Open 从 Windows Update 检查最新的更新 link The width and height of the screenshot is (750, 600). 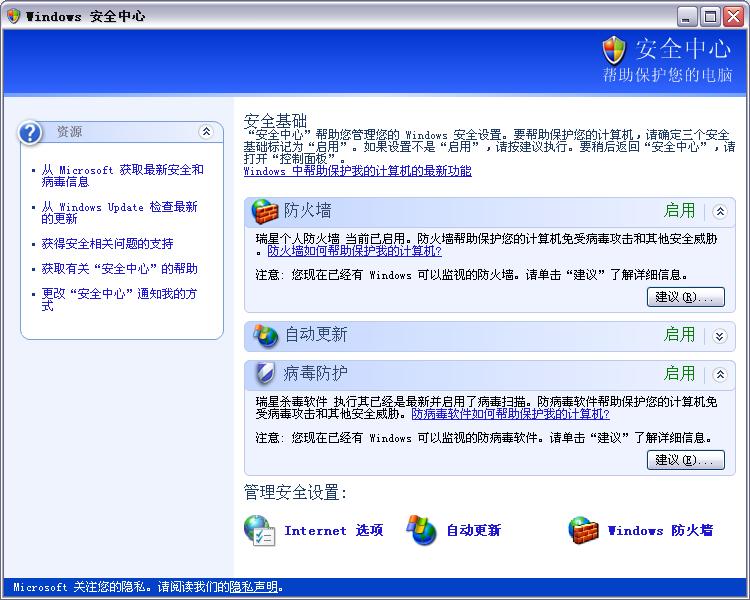119,212
